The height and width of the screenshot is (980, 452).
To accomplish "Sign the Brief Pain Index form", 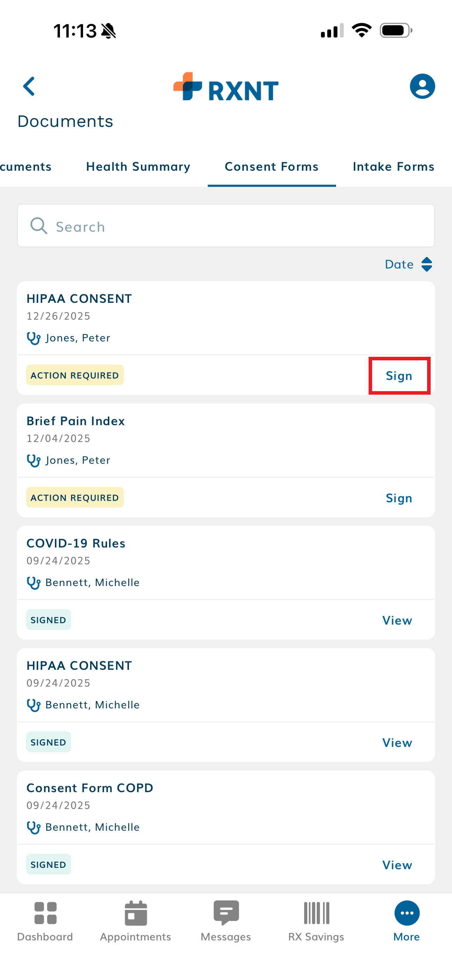I will pos(399,498).
